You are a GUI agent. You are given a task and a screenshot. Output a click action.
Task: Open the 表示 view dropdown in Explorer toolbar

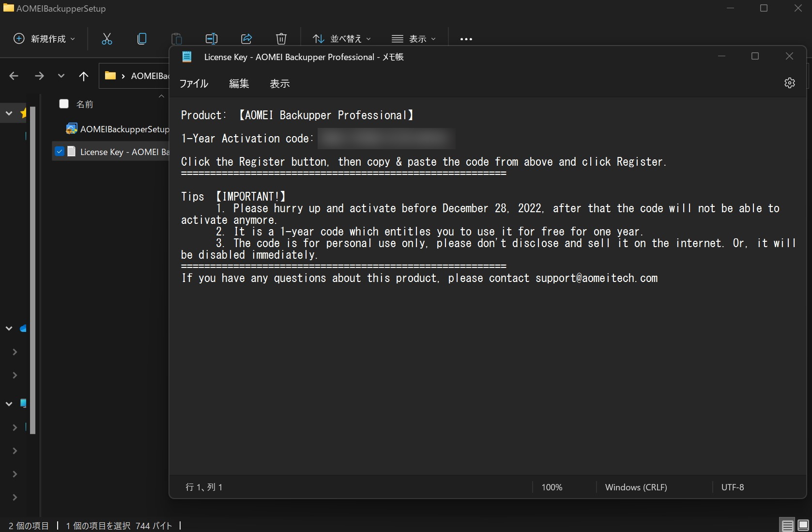point(414,39)
